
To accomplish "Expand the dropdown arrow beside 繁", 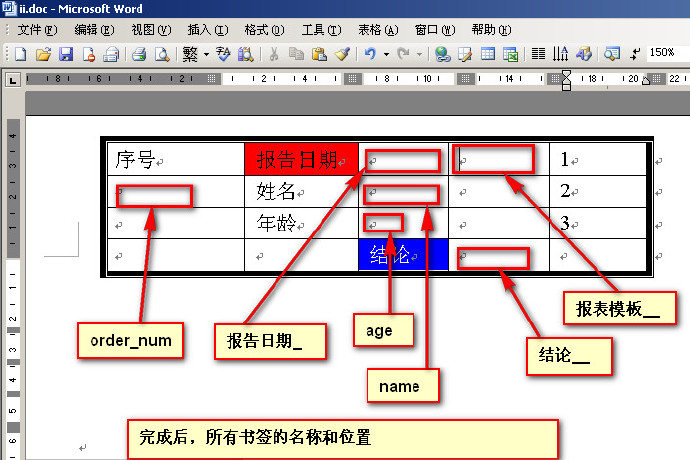I will [206, 55].
